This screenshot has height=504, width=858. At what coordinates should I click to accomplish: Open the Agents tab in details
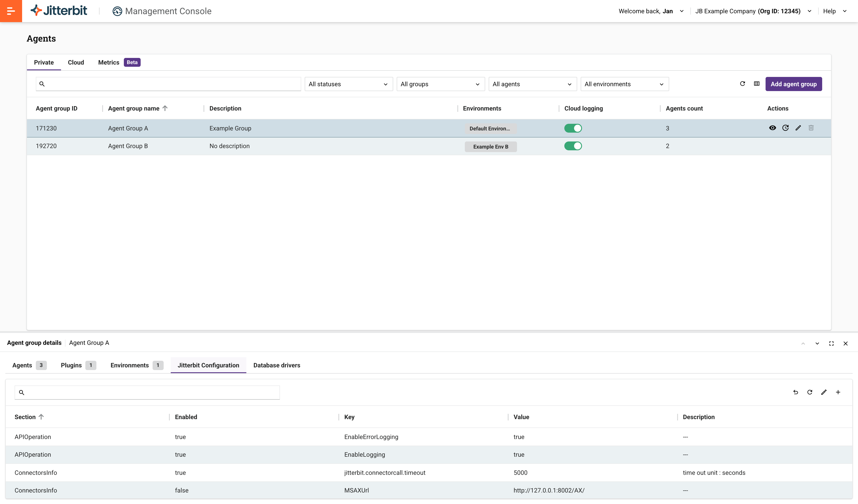[x=29, y=365]
